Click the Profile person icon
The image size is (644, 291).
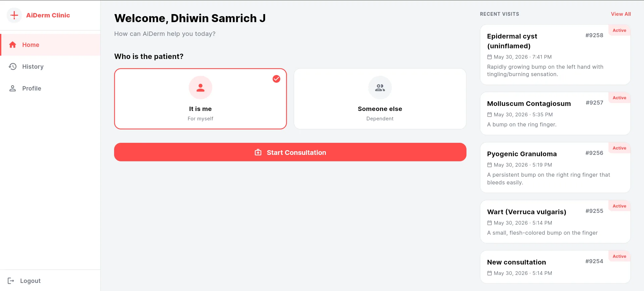coord(13,88)
